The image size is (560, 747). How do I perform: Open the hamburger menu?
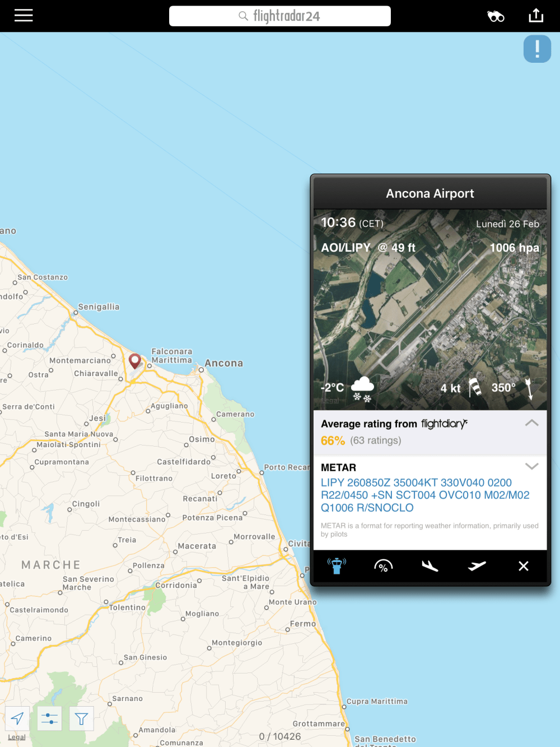(24, 16)
